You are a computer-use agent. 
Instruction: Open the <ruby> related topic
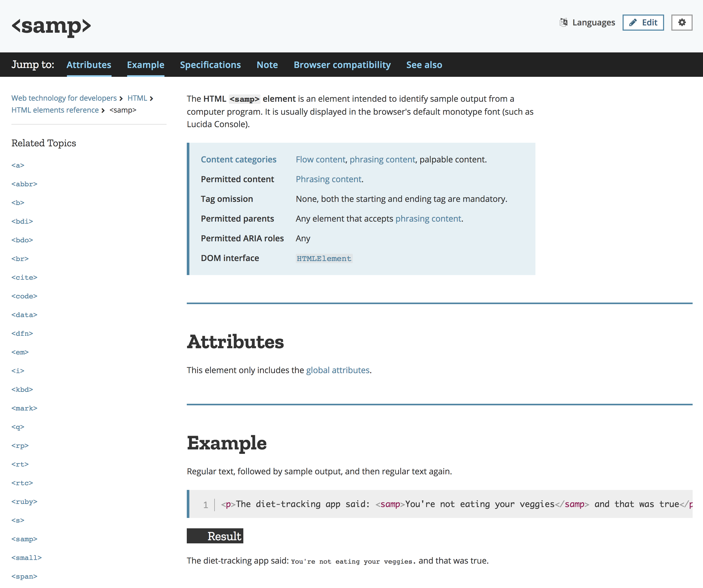pos(24,502)
